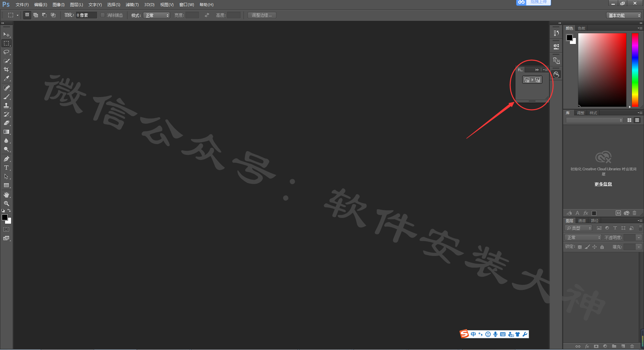Open the Color panel flyout menu

pos(640,28)
